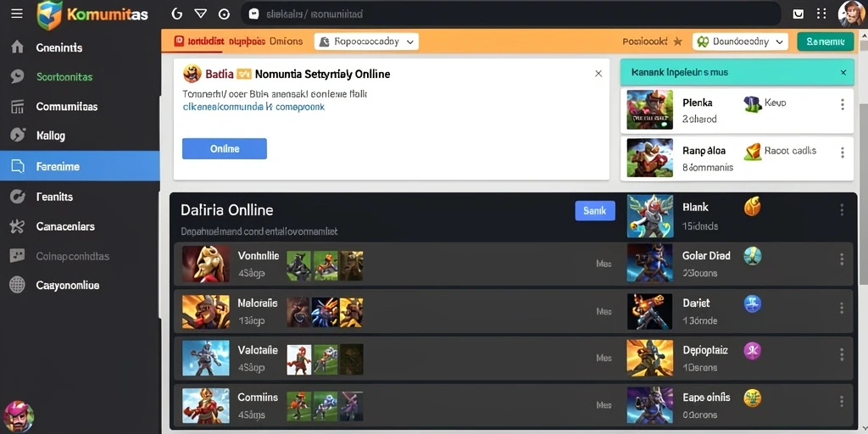The width and height of the screenshot is (868, 434).
Task: Expand the Ropoocoocadny dropdown
Action: point(366,42)
